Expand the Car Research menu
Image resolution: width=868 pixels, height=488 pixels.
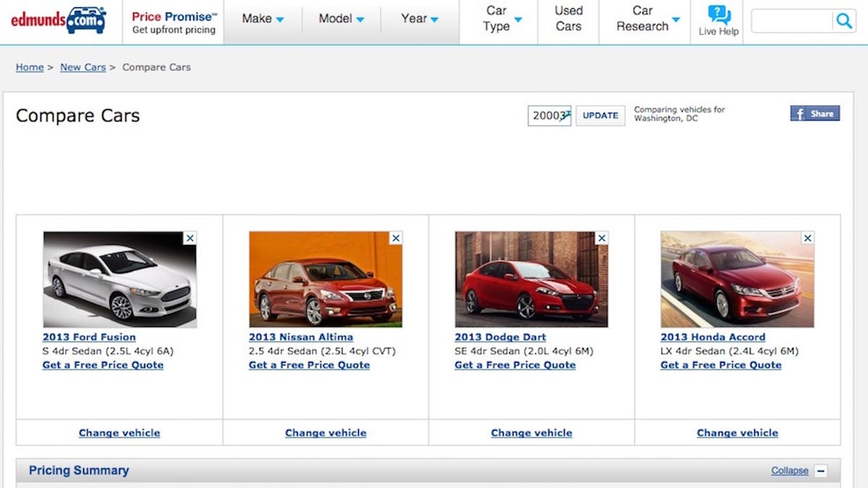pos(647,19)
